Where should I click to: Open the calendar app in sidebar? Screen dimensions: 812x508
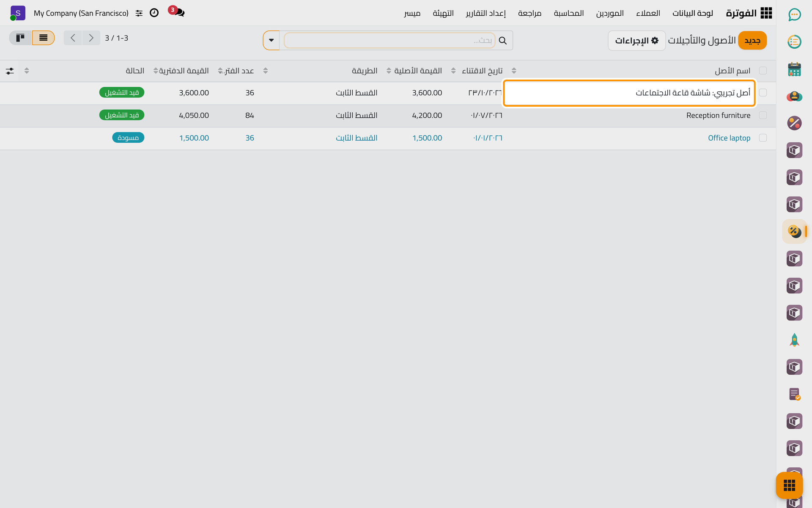click(794, 69)
